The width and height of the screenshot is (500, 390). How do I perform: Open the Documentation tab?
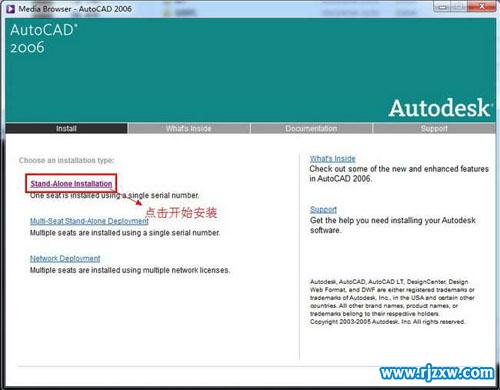point(311,129)
